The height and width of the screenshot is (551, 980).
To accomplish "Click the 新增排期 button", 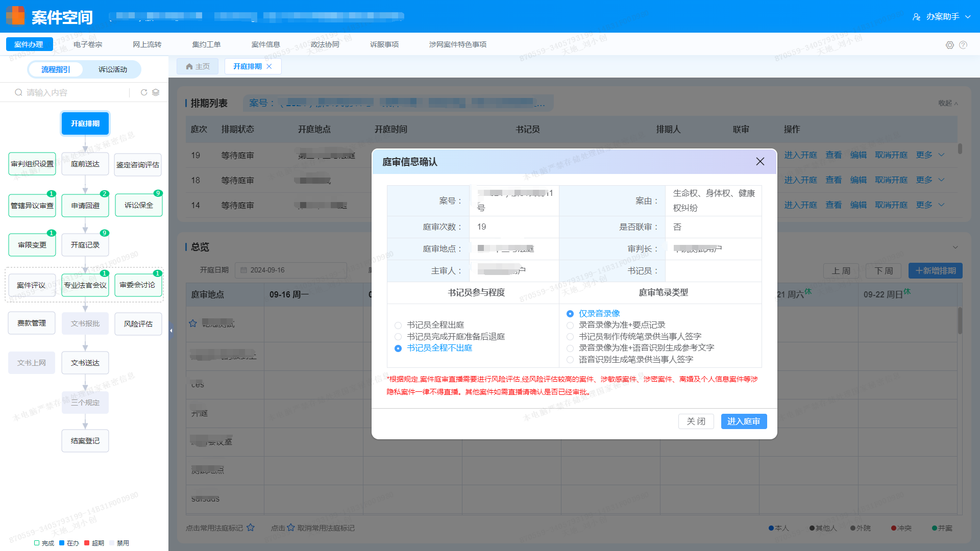I will pyautogui.click(x=935, y=271).
